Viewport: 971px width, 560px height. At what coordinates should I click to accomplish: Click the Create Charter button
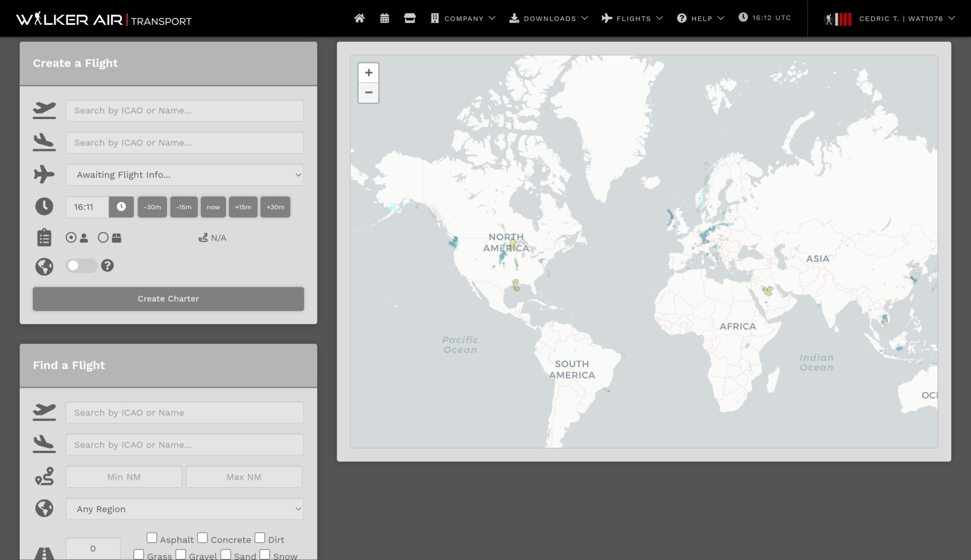tap(168, 299)
